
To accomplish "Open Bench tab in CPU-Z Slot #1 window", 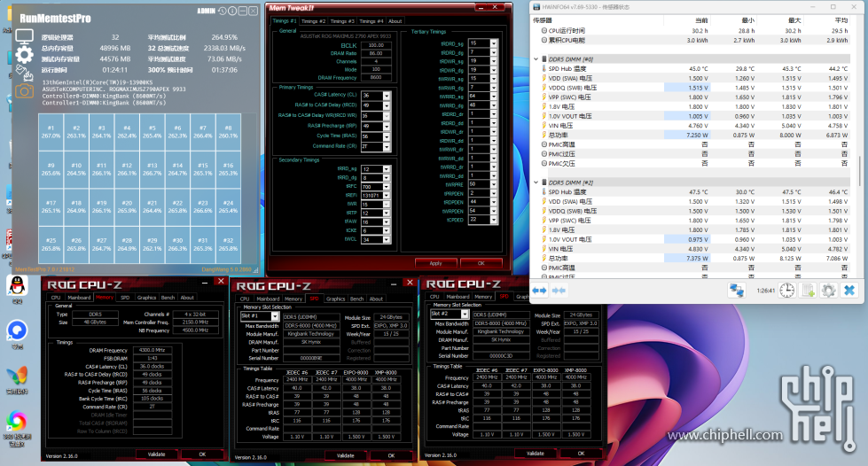I will [357, 299].
